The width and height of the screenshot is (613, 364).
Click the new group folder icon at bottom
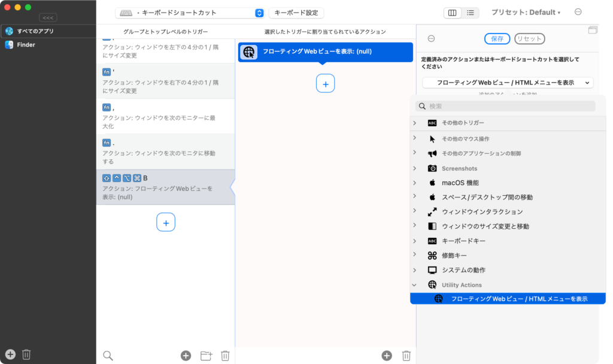tap(205, 355)
